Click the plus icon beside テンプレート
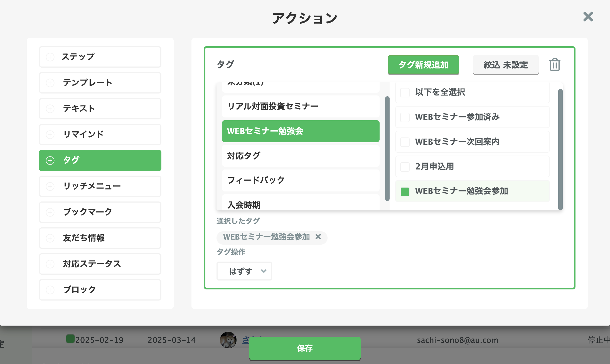This screenshot has height=364, width=610. pyautogui.click(x=50, y=82)
